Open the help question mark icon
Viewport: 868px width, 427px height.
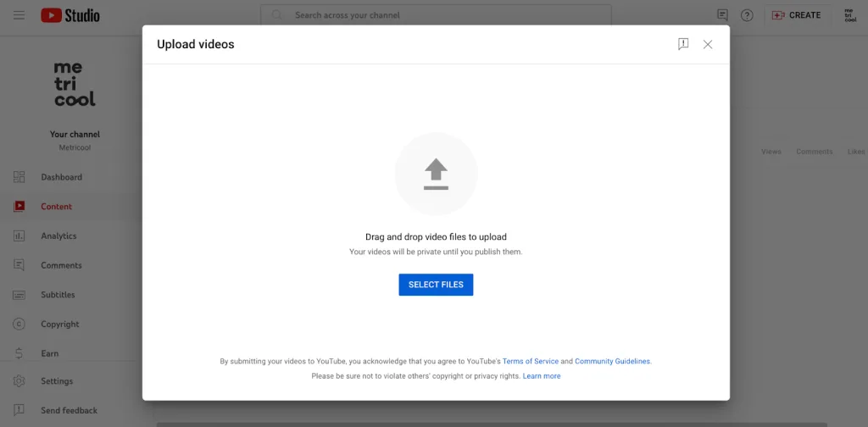pyautogui.click(x=747, y=15)
